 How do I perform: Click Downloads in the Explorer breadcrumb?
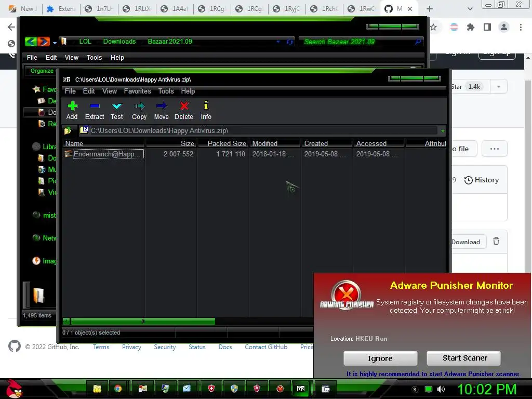pyautogui.click(x=119, y=42)
